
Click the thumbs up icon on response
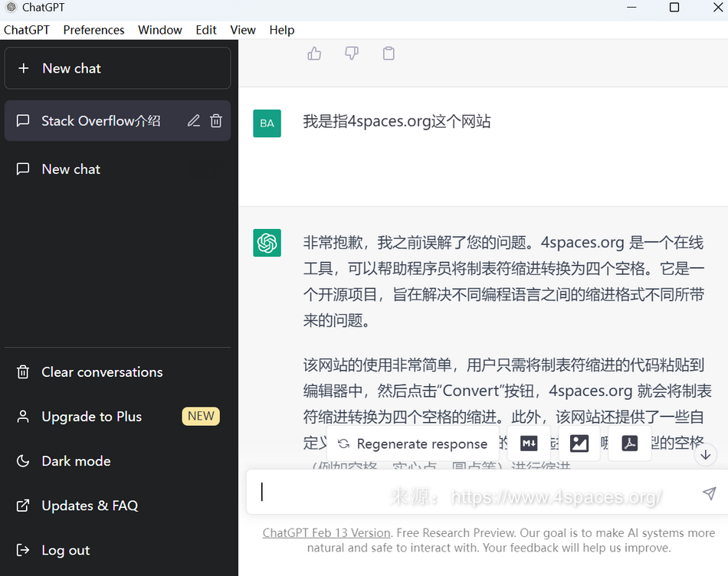[x=314, y=54]
